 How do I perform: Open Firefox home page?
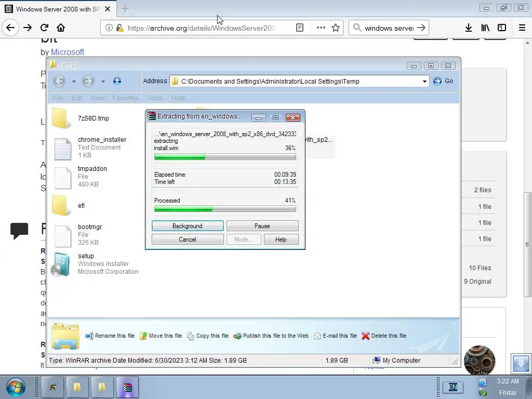coord(61,28)
